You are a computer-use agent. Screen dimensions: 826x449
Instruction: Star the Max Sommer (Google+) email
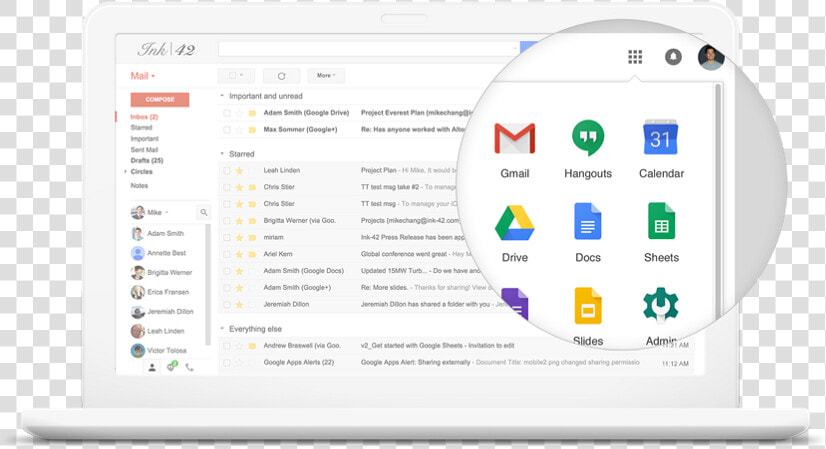pyautogui.click(x=239, y=130)
